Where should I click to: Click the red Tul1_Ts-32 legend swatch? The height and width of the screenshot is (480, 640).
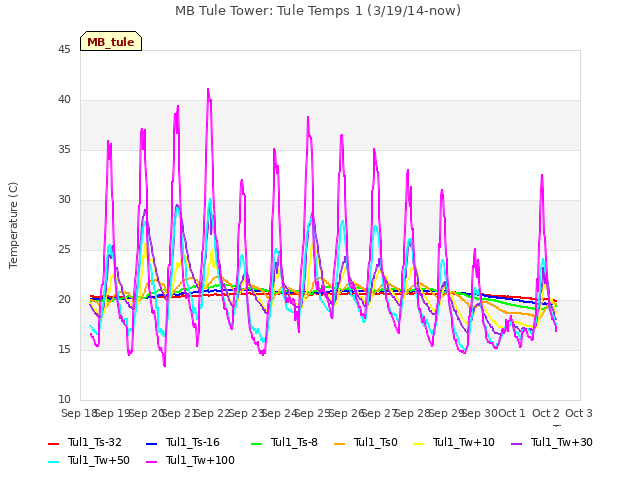pos(53,444)
